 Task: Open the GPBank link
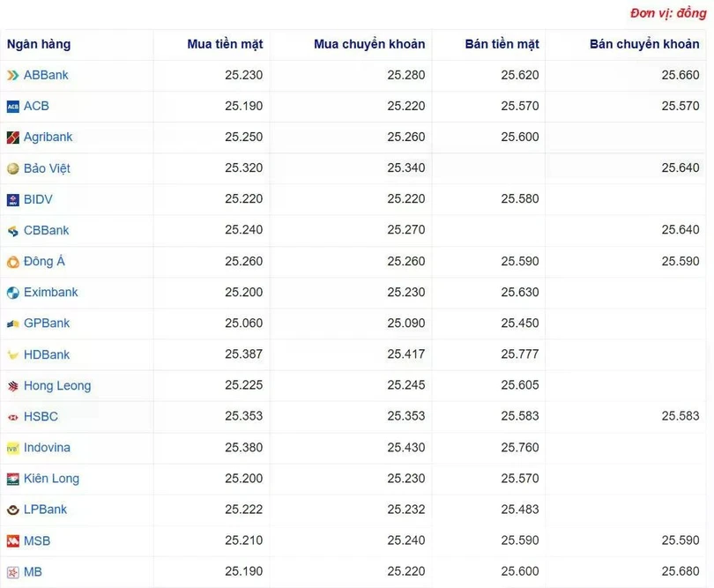[x=47, y=324]
